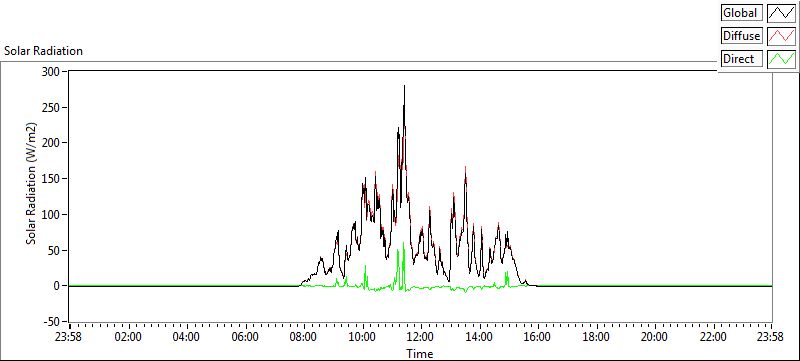Click the Solar Radiation (W/m2) axis label

pyautogui.click(x=32, y=184)
